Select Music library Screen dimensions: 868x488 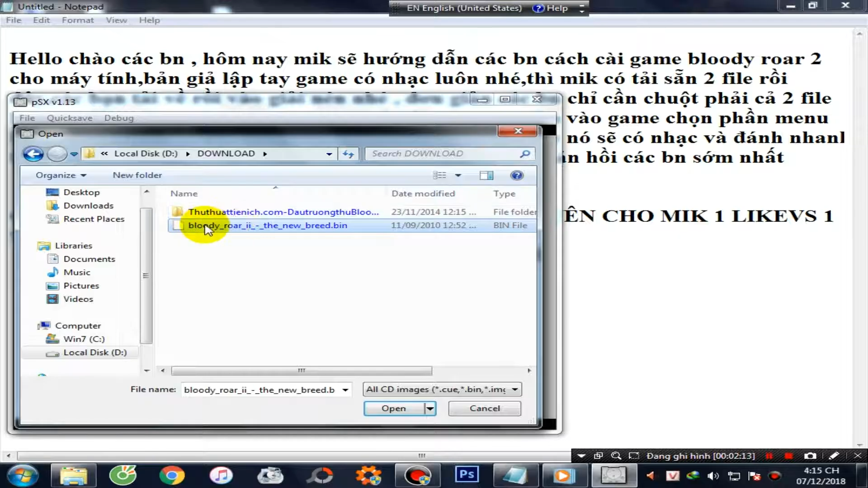coord(77,272)
